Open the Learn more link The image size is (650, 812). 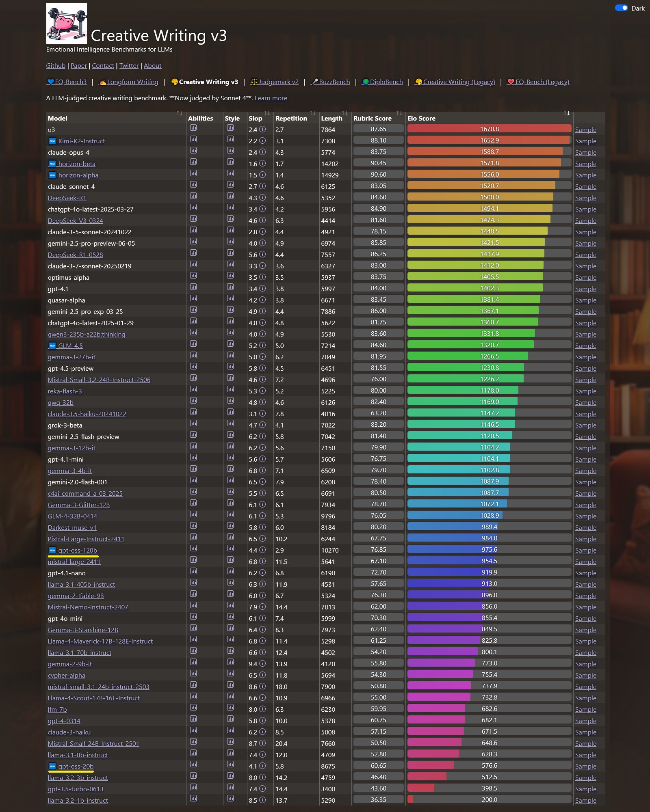(271, 98)
